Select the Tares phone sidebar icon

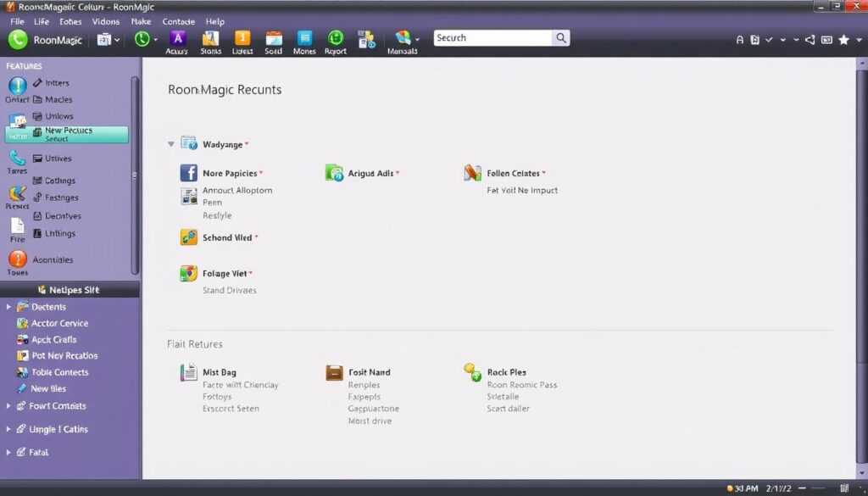coord(18,159)
